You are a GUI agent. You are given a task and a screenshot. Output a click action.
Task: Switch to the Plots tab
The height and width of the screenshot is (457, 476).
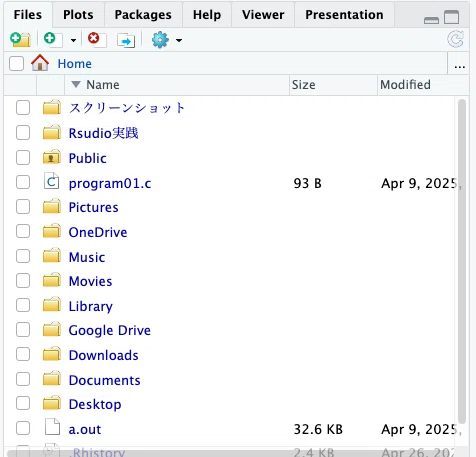pyautogui.click(x=78, y=15)
